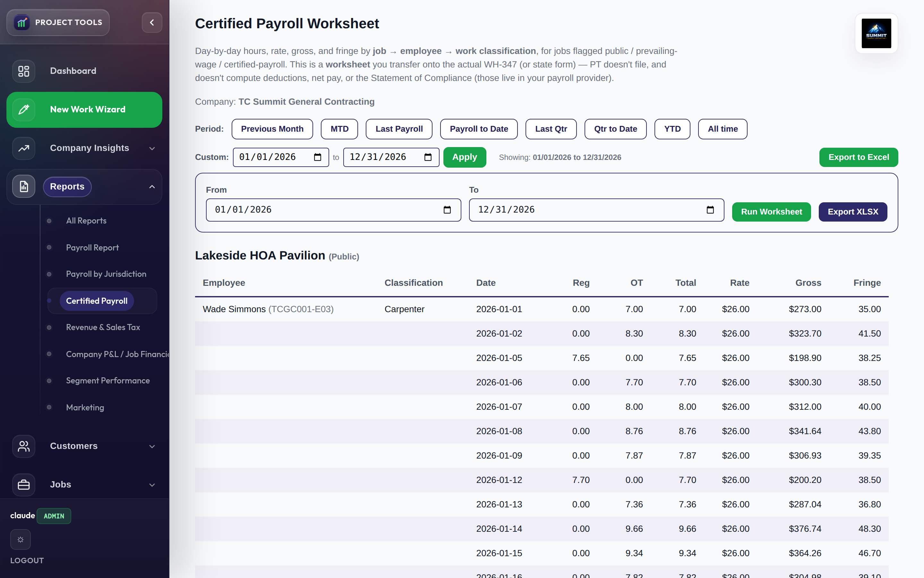The width and height of the screenshot is (924, 578).
Task: Select the Payroll to Date period
Action: (479, 129)
